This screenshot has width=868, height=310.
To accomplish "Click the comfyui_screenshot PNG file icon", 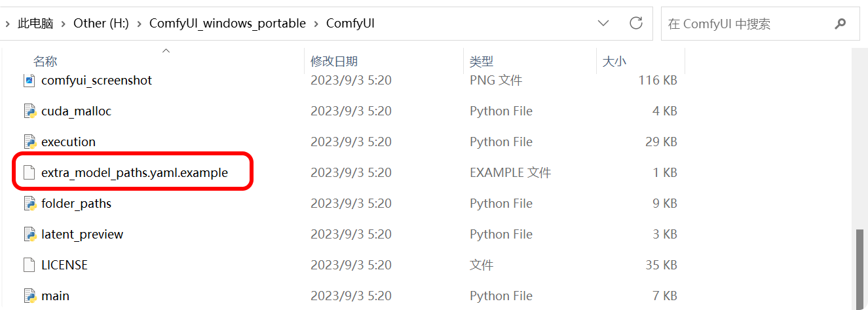I will click(29, 81).
